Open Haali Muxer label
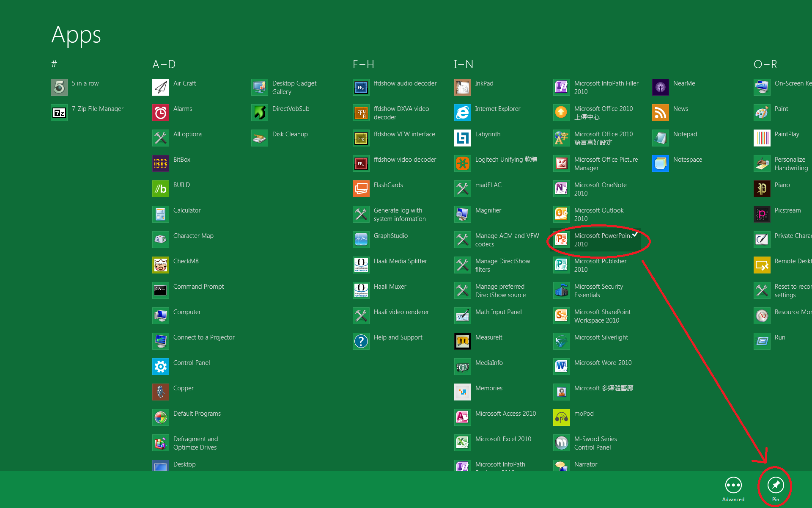This screenshot has width=812, height=508. coord(390,287)
